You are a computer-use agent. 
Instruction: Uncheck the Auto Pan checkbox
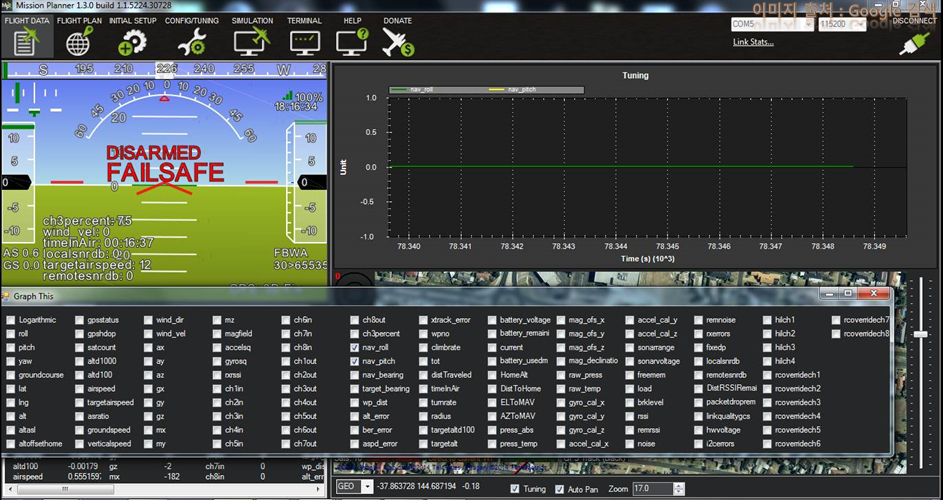(x=559, y=489)
